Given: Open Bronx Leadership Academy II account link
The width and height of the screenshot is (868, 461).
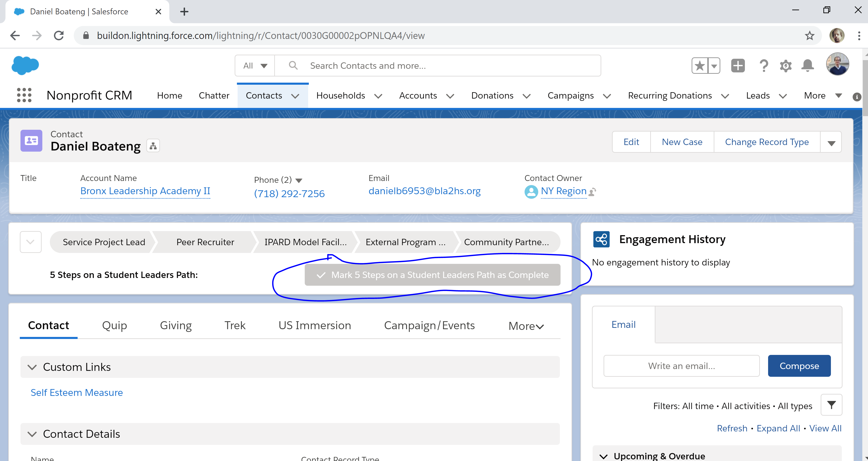Looking at the screenshot, I should (x=145, y=191).
